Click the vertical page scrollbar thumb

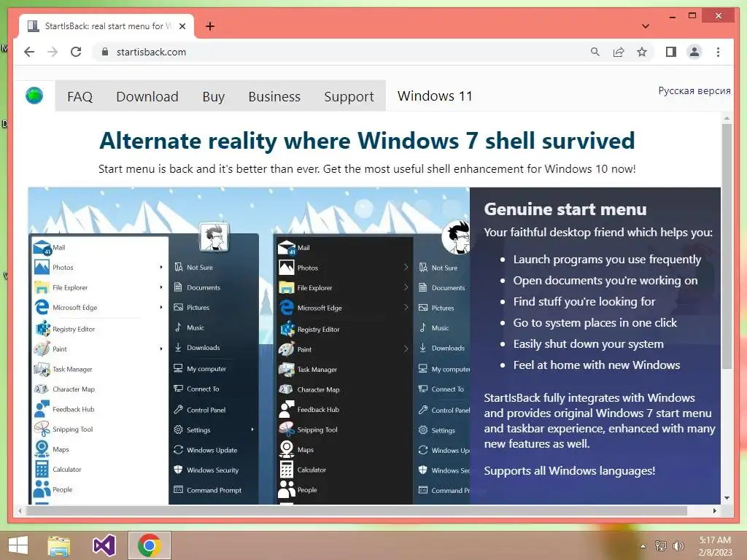coord(727,246)
